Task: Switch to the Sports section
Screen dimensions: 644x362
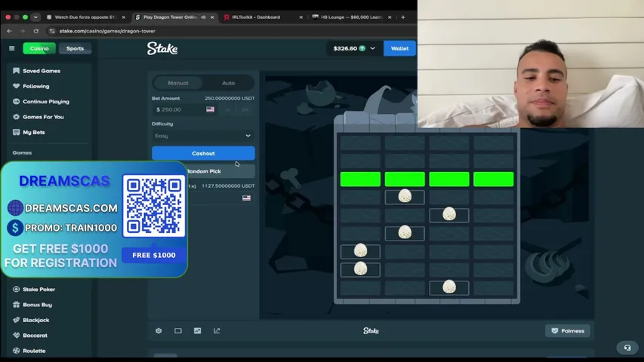Action: 75,48
